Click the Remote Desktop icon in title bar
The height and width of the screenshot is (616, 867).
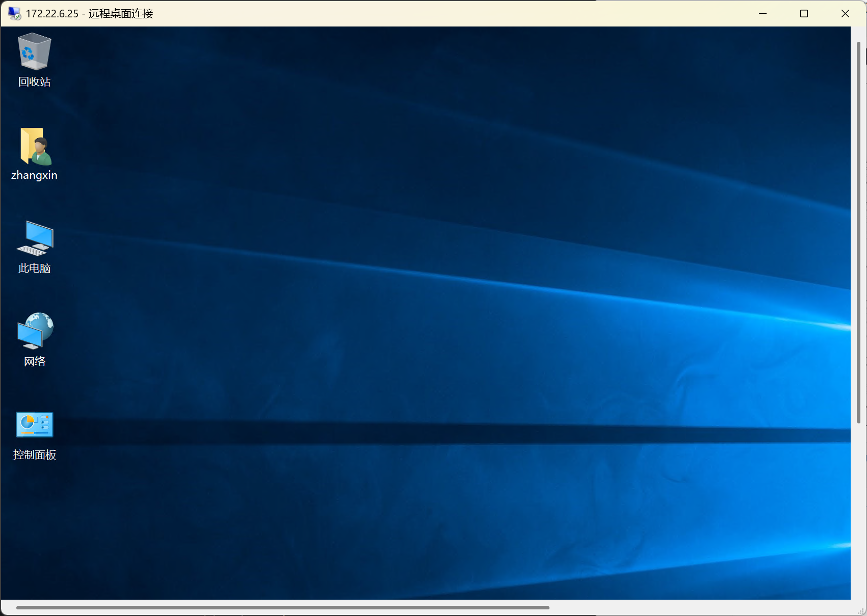[x=14, y=13]
